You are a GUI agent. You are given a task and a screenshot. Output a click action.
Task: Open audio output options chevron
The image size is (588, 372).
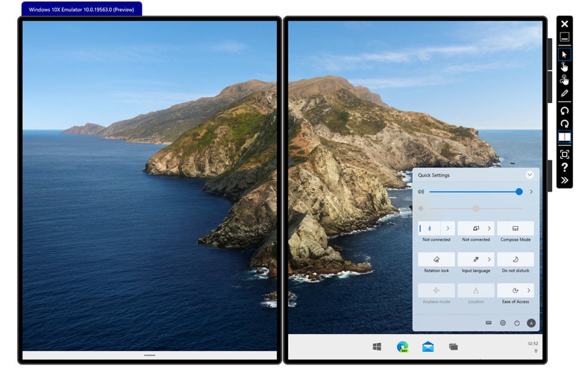pyautogui.click(x=531, y=192)
